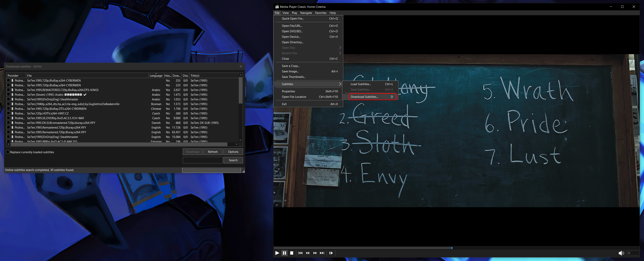Screen dimensions: 644x261
Task: Skip to the next file
Action: (x=322, y=253)
